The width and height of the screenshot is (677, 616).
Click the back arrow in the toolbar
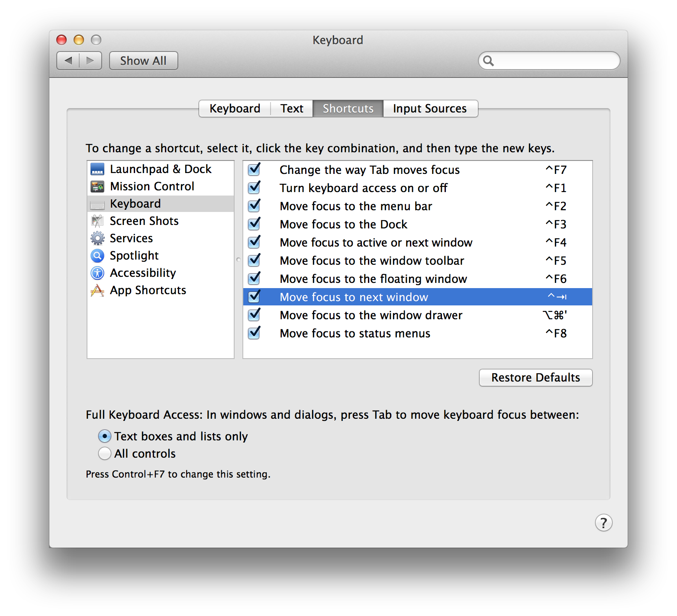[x=68, y=61]
